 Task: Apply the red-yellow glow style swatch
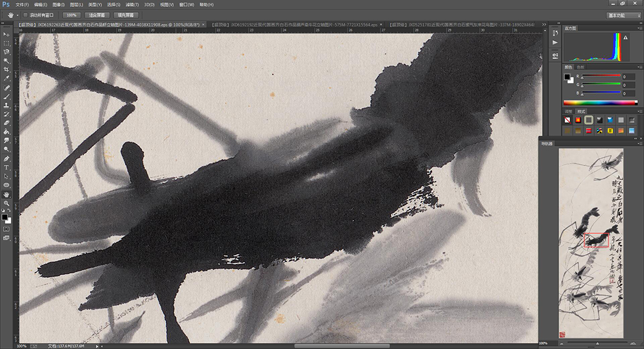(578, 120)
